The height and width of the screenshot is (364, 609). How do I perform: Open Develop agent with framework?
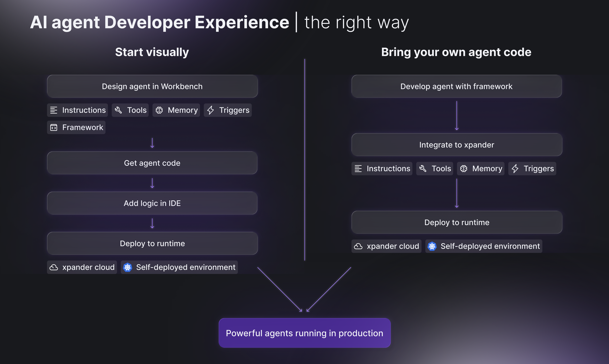457,86
